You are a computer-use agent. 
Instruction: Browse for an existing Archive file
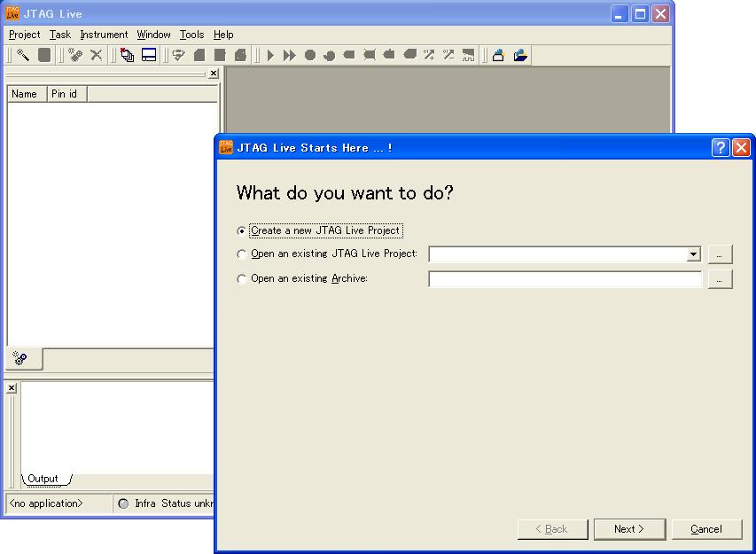pos(720,279)
